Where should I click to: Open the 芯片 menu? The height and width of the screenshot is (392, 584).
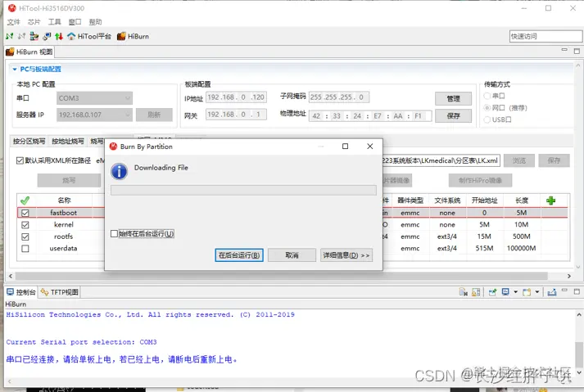click(x=34, y=22)
